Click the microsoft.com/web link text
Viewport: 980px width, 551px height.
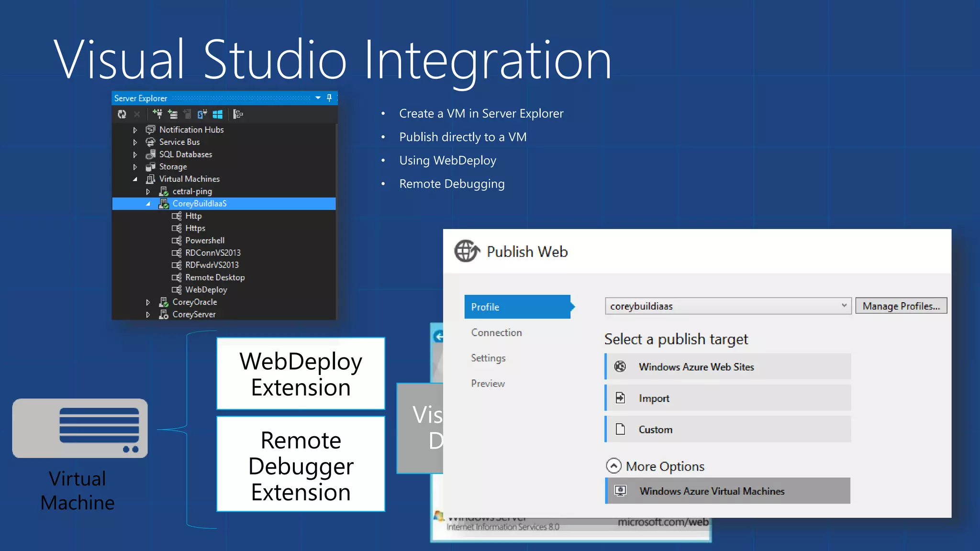(x=663, y=522)
